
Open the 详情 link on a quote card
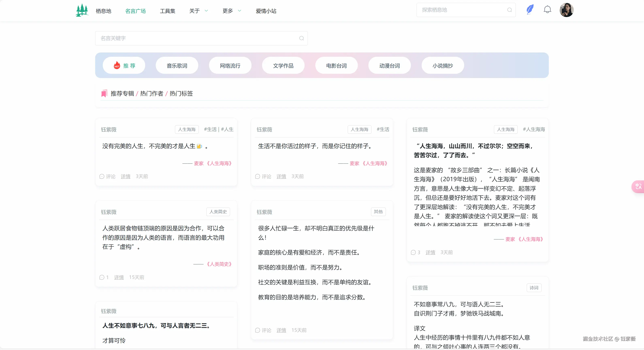tap(126, 176)
